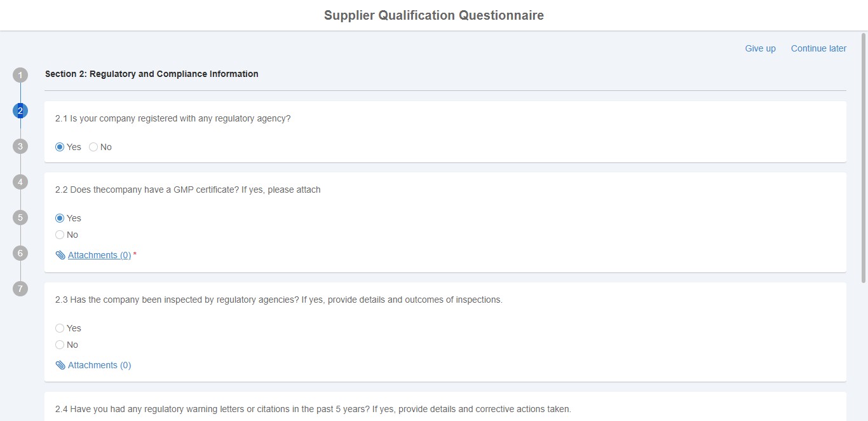Select No for GMP certificate question
Screen dimensions: 868x421
click(x=60, y=235)
